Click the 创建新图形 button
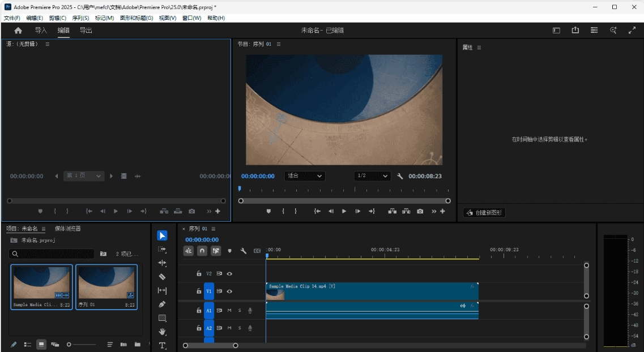 484,212
